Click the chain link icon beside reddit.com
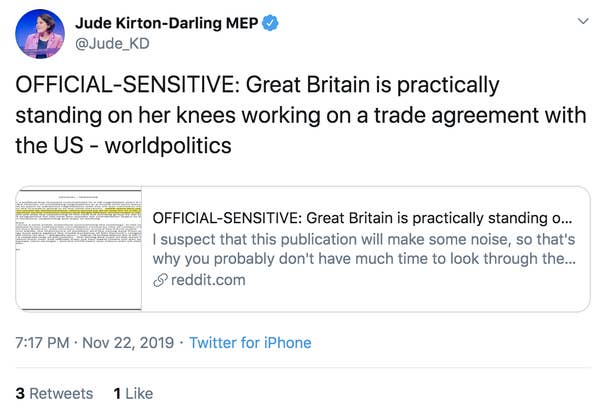Viewport: 600px width, 413px height. 159,280
